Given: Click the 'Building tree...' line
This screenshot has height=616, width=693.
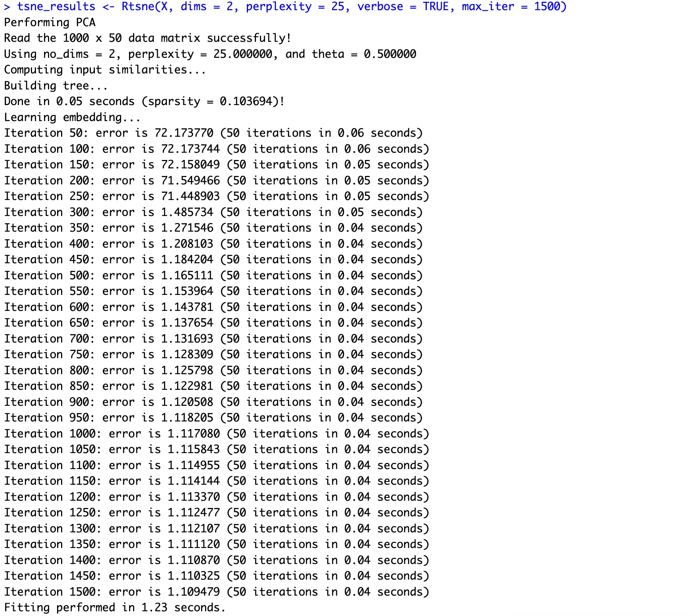Looking at the screenshot, I should (56, 86).
